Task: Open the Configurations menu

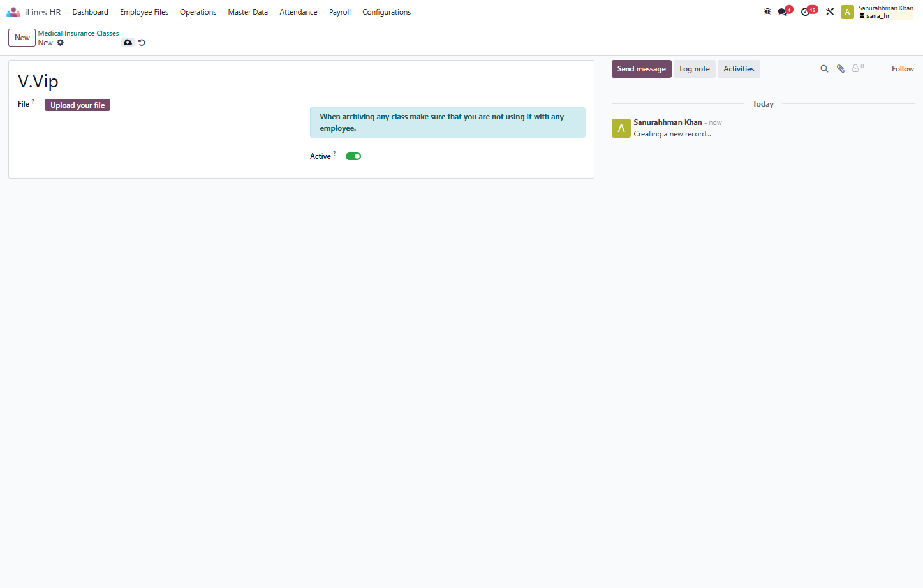Action: click(x=387, y=12)
